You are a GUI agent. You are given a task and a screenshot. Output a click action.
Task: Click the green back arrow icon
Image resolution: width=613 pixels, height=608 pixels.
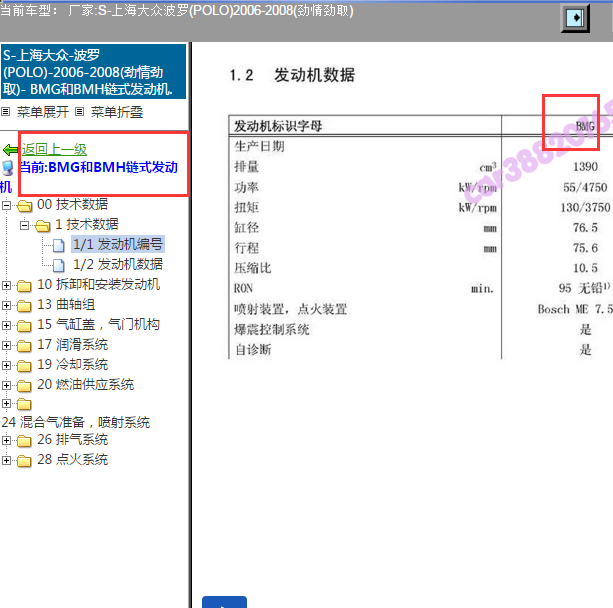(x=10, y=150)
